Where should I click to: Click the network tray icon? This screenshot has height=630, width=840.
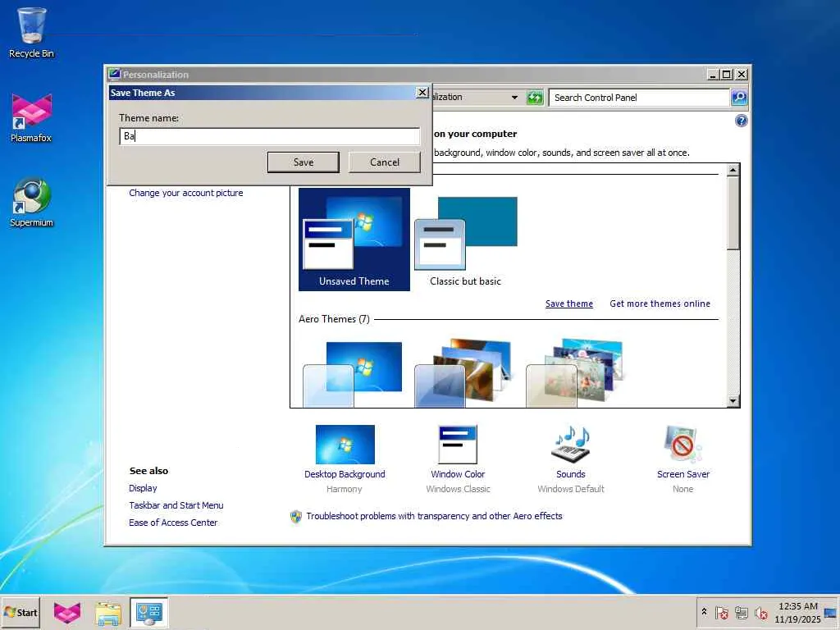pos(742,613)
